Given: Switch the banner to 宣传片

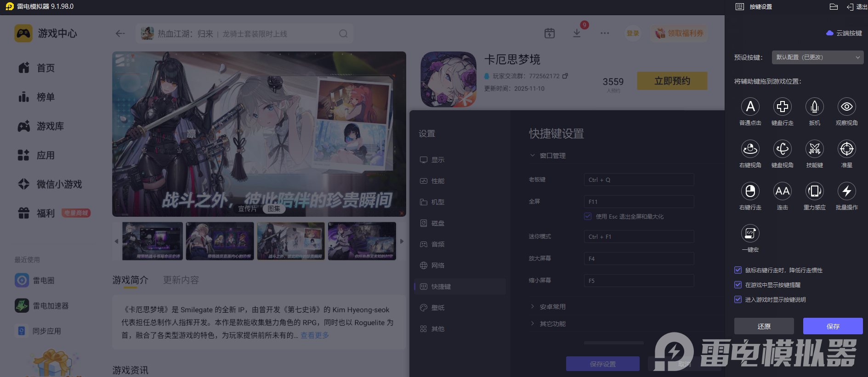Looking at the screenshot, I should 247,209.
